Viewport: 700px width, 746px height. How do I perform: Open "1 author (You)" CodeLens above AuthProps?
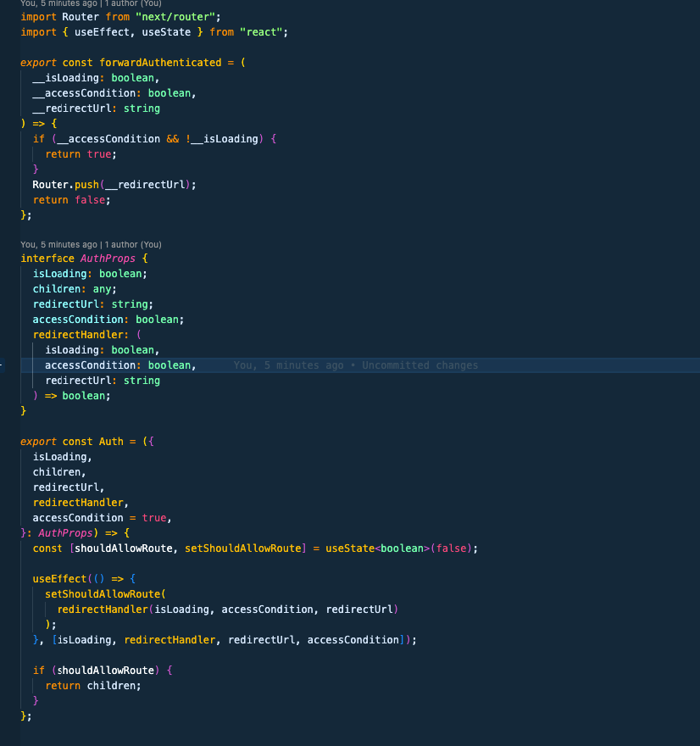click(133, 244)
